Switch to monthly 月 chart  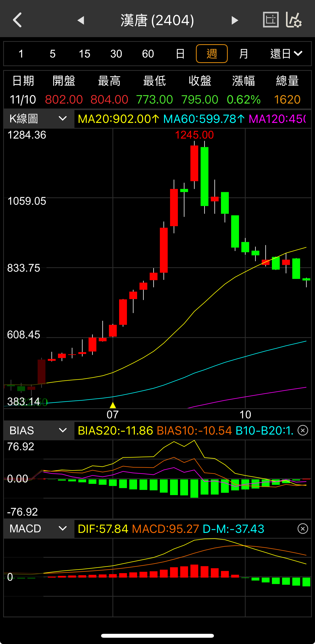pyautogui.click(x=243, y=54)
